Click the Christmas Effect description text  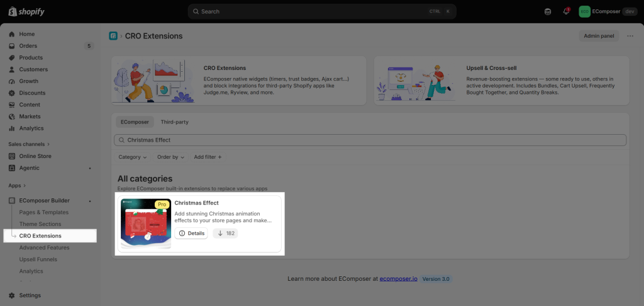point(224,217)
